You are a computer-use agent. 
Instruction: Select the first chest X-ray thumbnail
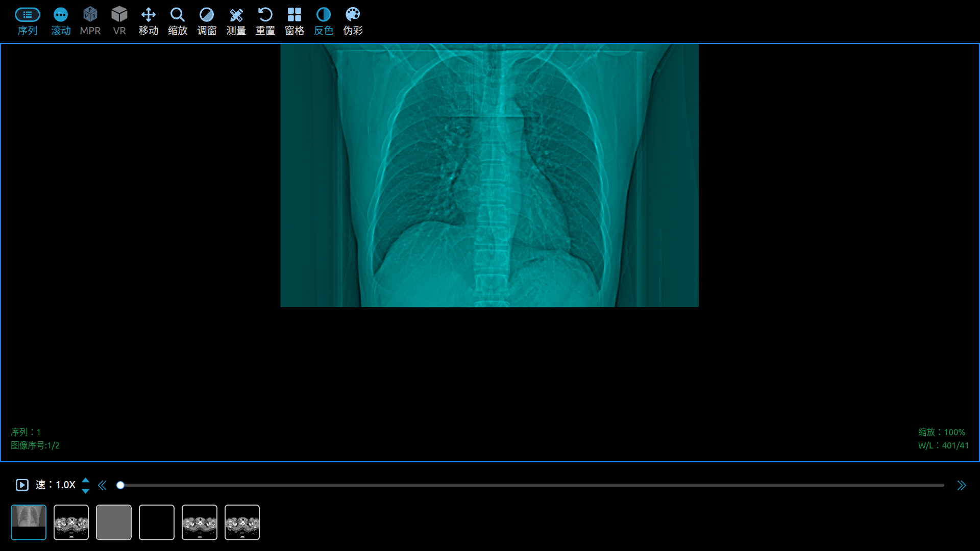tap(29, 522)
